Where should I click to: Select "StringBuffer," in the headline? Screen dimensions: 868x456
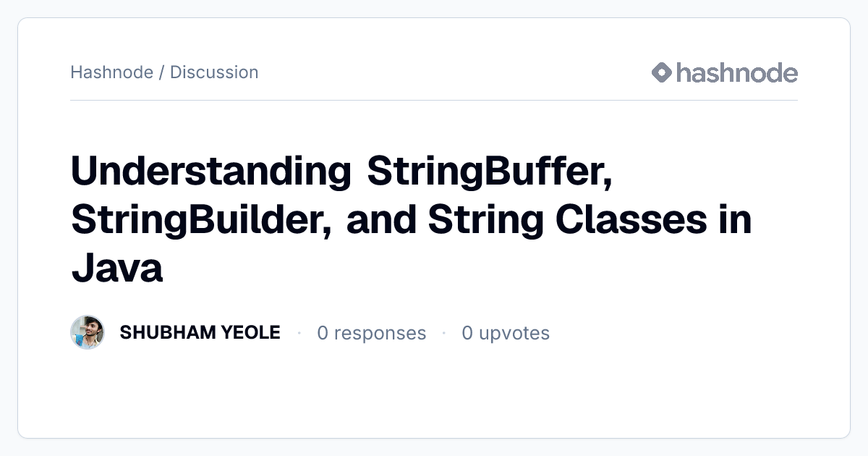[x=490, y=172]
